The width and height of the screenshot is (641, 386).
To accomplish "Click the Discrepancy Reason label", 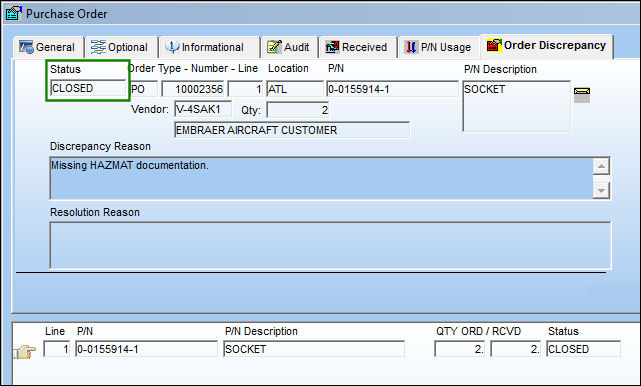I will (100, 146).
